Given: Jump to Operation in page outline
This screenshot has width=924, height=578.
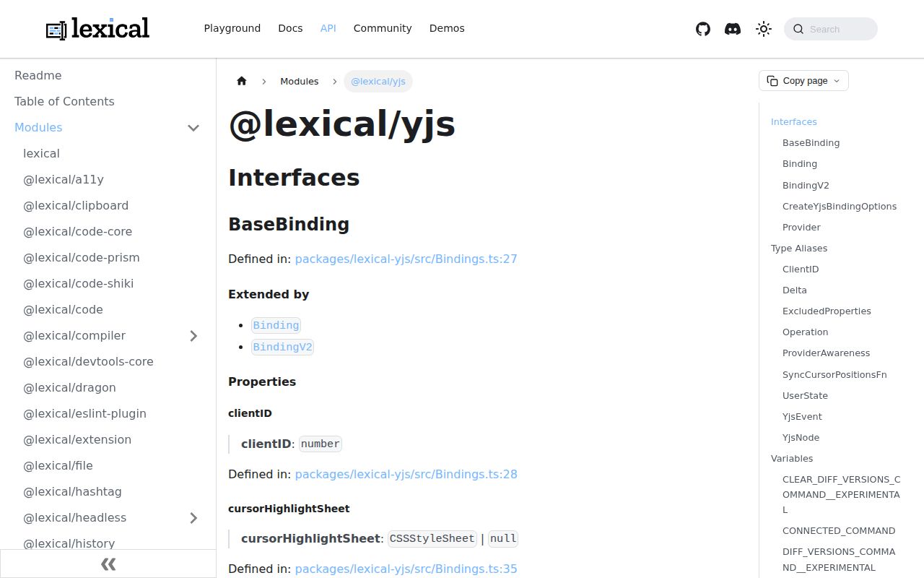Looking at the screenshot, I should click(806, 332).
